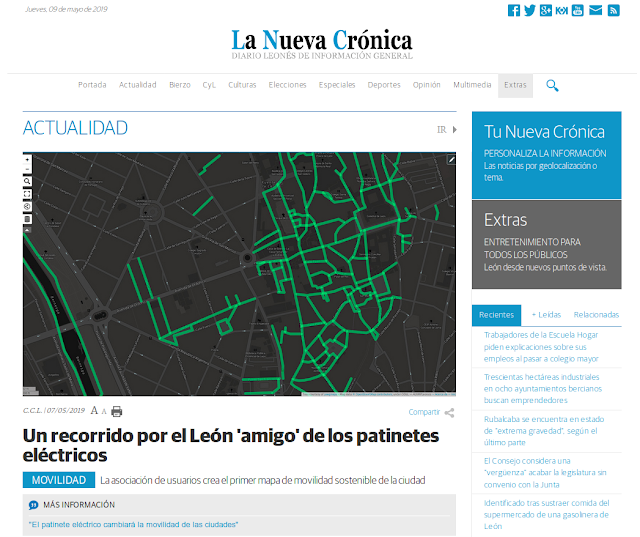The height and width of the screenshot is (537, 640).
Task: Click the MOVILIDAD tag label
Action: pos(59,480)
